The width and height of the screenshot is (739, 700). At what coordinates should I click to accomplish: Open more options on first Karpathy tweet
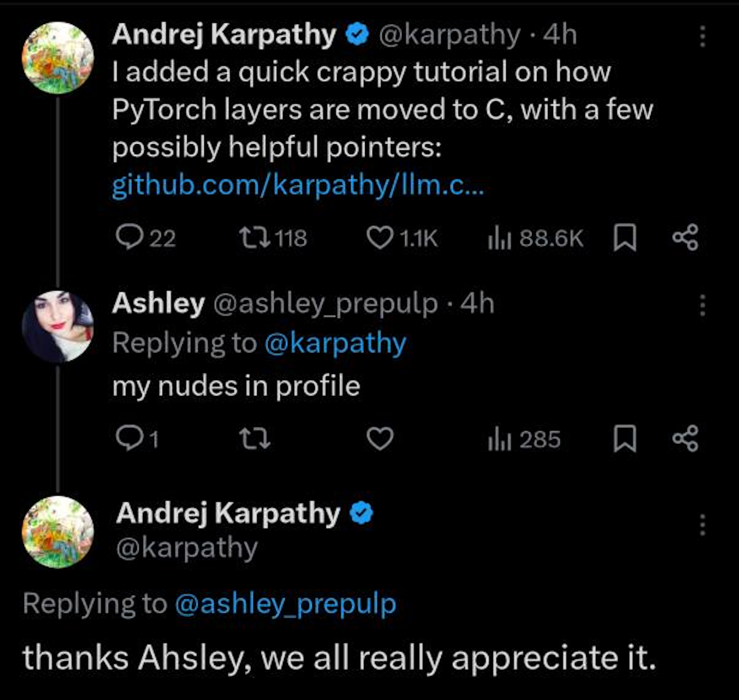click(x=702, y=36)
